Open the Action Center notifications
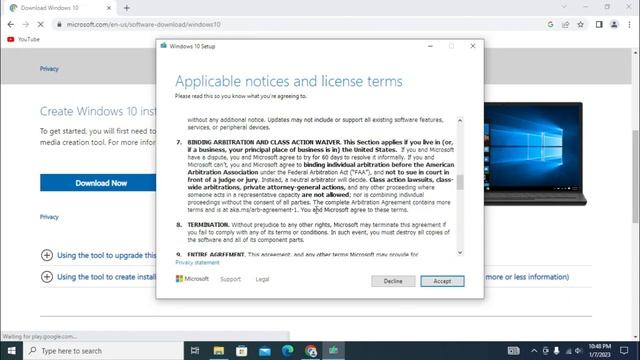 point(624,351)
